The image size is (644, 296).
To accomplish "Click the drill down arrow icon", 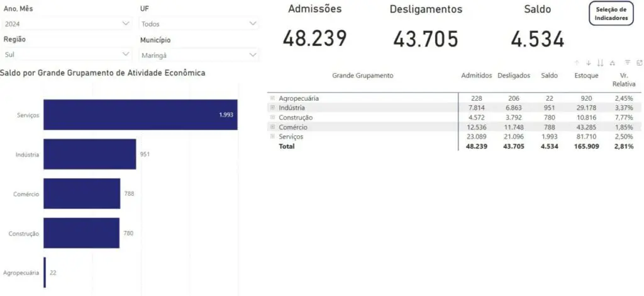I will (x=588, y=63).
